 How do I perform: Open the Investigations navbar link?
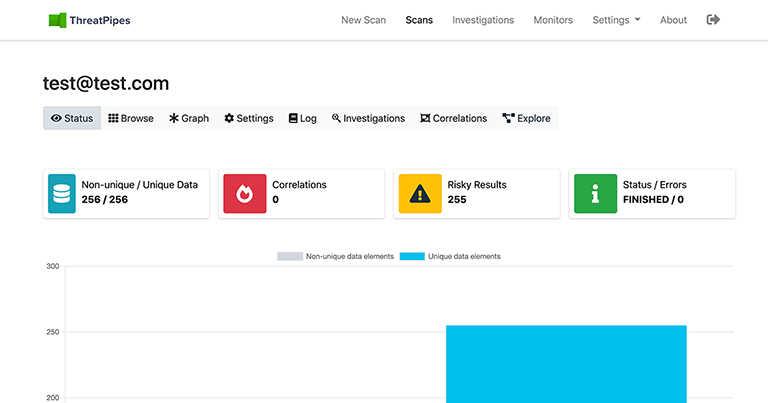[483, 20]
